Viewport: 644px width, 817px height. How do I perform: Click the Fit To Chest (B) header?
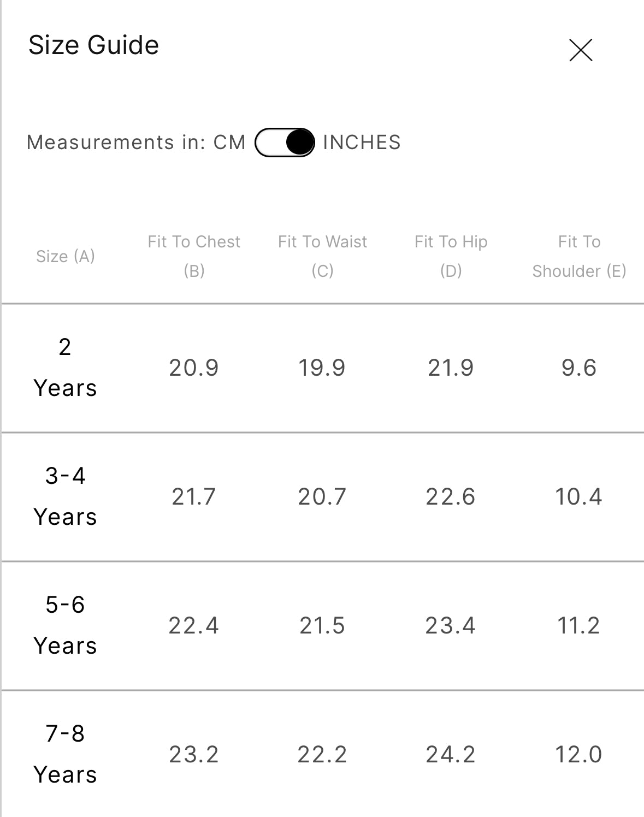tap(194, 256)
